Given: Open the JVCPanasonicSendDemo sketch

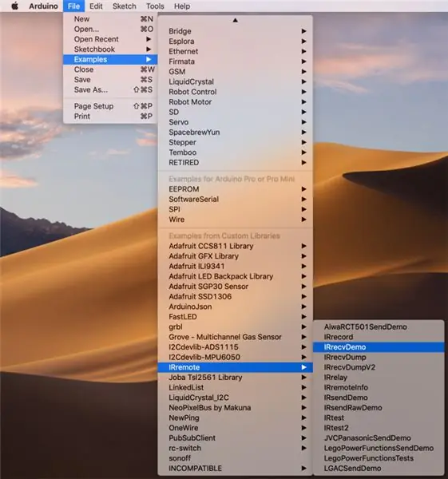Looking at the screenshot, I should pyautogui.click(x=379, y=437).
